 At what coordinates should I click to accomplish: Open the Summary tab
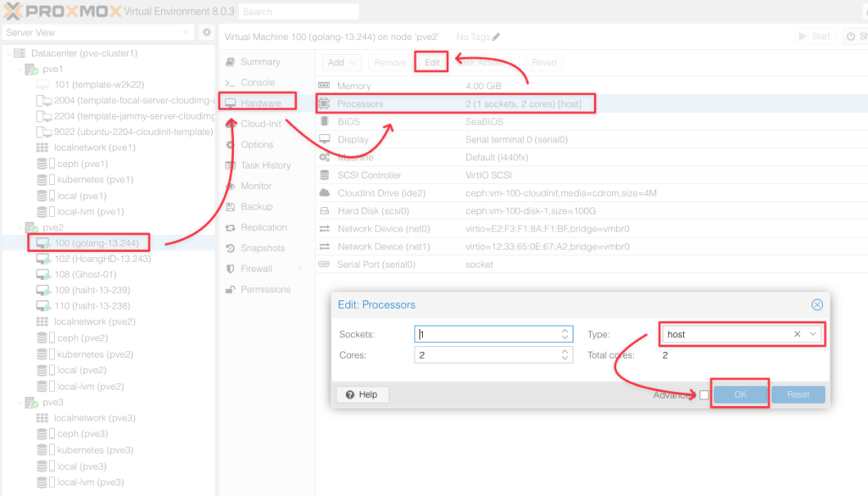pos(259,61)
